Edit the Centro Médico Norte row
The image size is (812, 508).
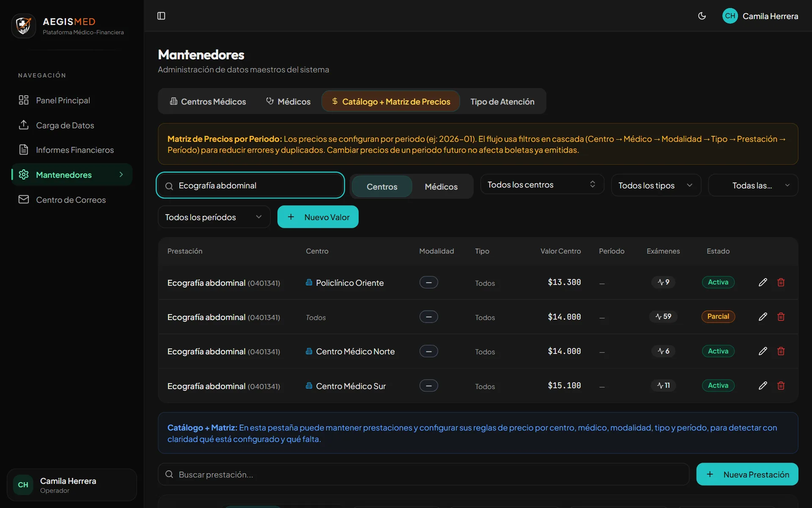(763, 351)
